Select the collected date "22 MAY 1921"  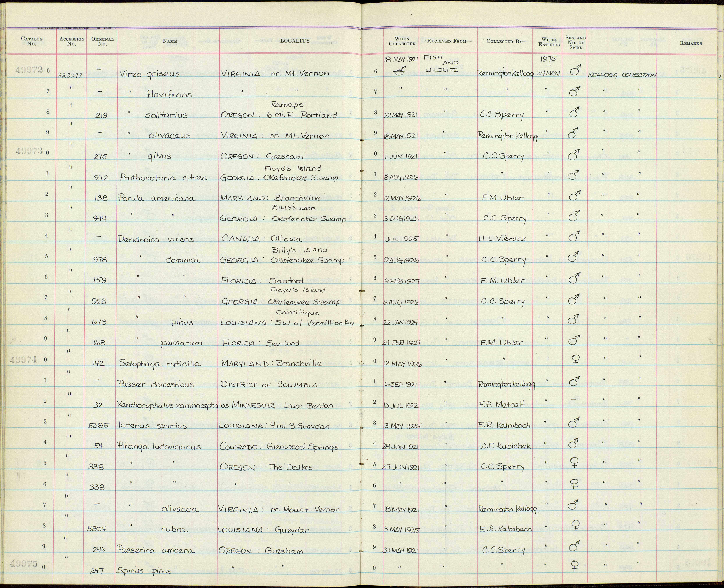click(x=400, y=115)
